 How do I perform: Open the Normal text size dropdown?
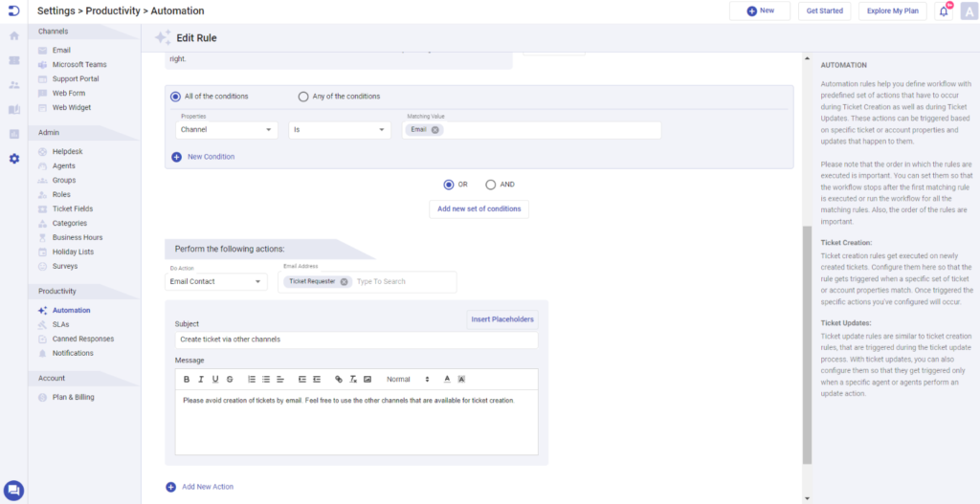click(x=408, y=379)
